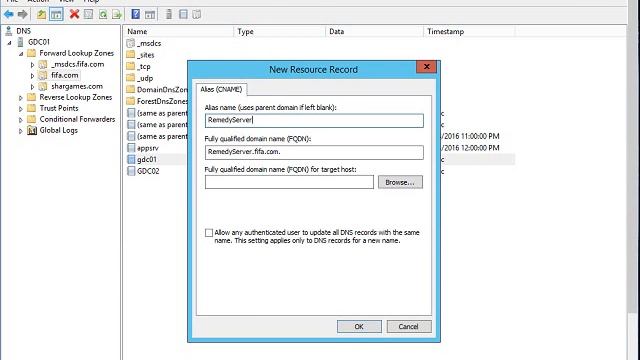The image size is (640, 360).
Task: Click the blue Back arrow in toolbar
Action: [x=9, y=15]
